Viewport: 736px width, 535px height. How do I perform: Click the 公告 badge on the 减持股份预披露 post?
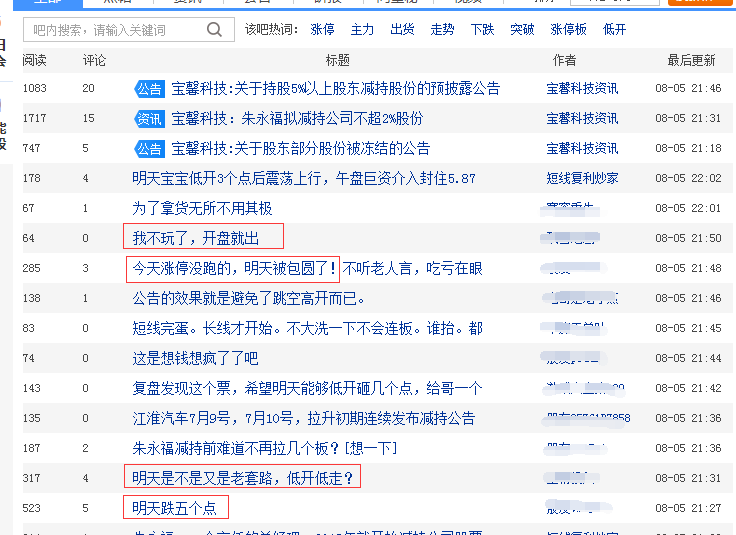pos(149,89)
